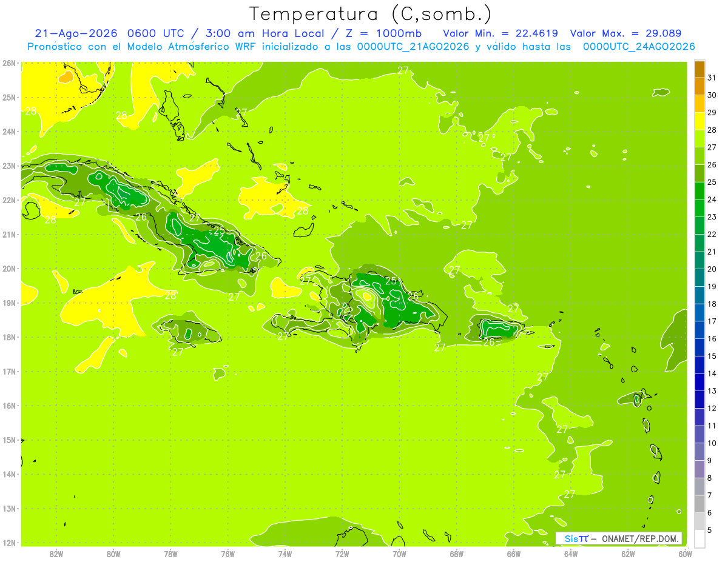728x562 pixels.
Task: Click the "0600 UTC" time text
Action: click(x=155, y=33)
